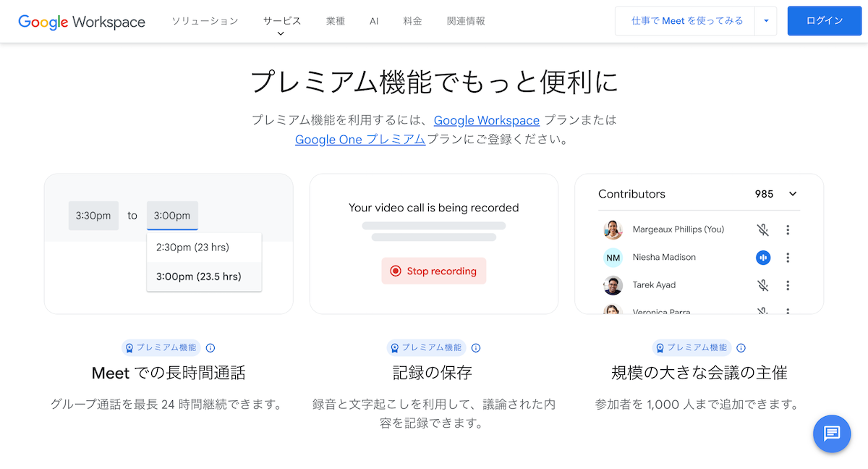Open the 料金 page
The width and height of the screenshot is (868, 469).
pyautogui.click(x=413, y=21)
